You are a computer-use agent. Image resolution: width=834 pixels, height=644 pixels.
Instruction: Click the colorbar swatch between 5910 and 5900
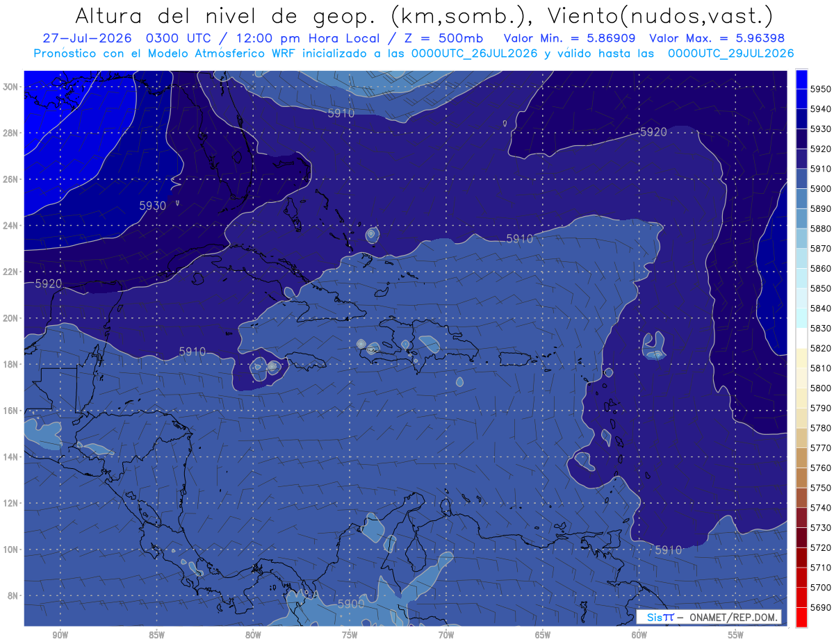[x=801, y=179]
